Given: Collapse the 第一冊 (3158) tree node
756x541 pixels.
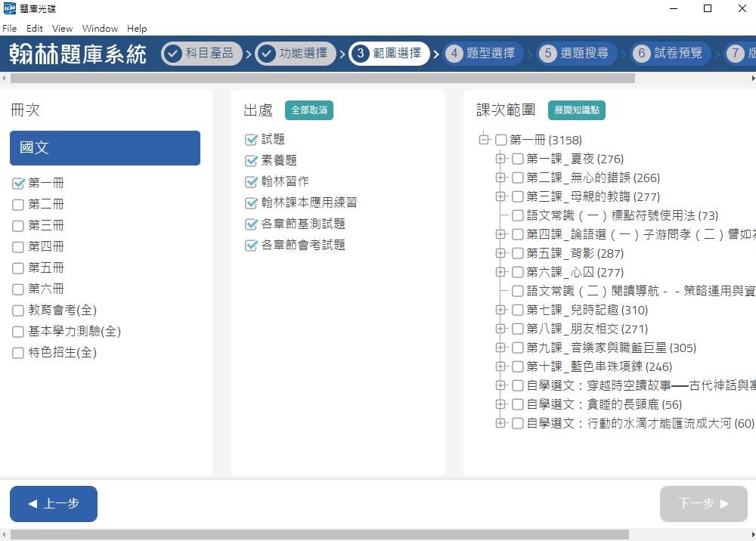Looking at the screenshot, I should click(x=484, y=140).
